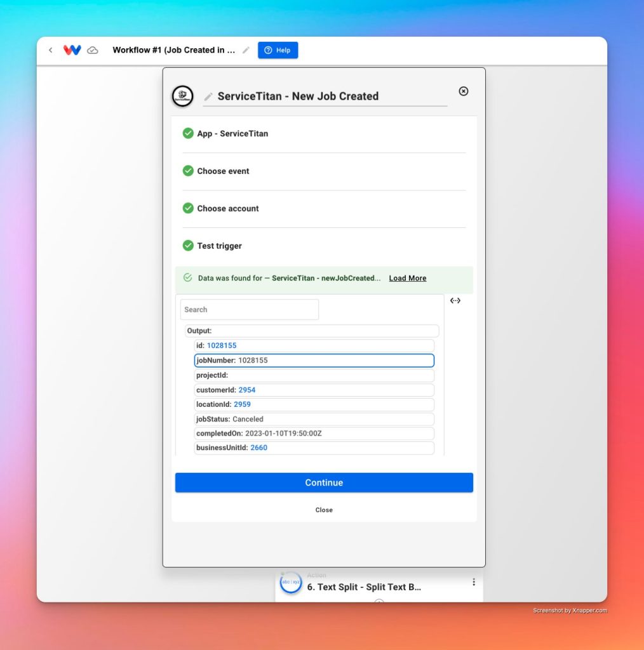Click the Close text button
This screenshot has width=644, height=650.
pos(324,510)
